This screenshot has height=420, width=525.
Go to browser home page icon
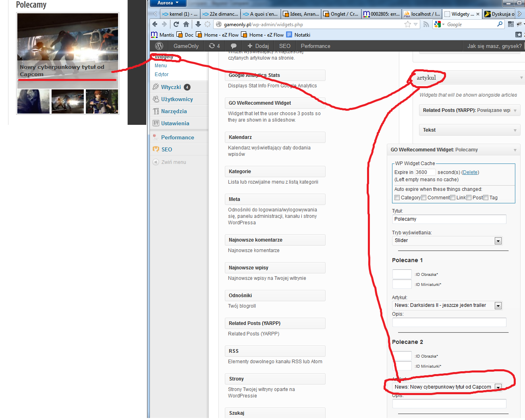[x=186, y=25]
